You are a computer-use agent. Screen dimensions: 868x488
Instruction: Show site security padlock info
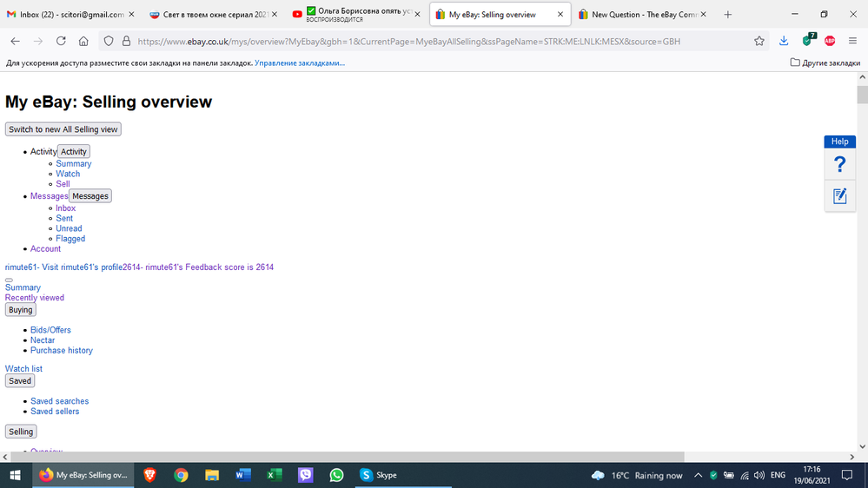click(x=126, y=41)
